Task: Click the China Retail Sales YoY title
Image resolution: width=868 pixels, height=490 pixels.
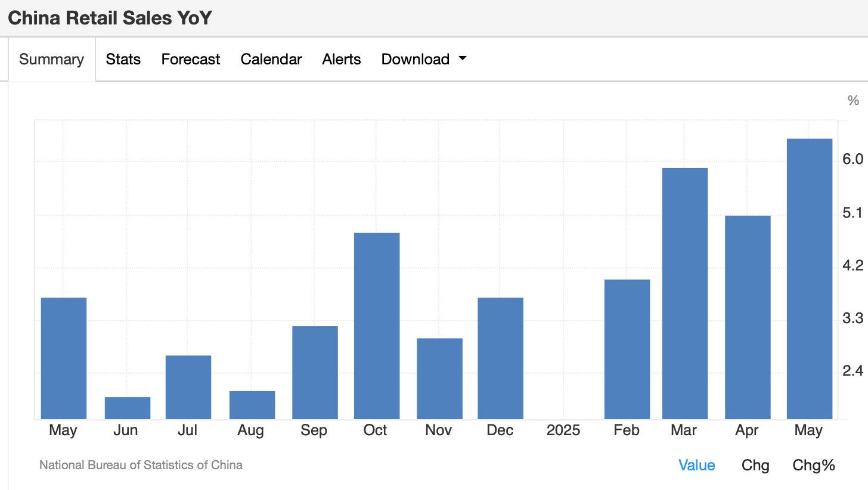Action: tap(110, 18)
